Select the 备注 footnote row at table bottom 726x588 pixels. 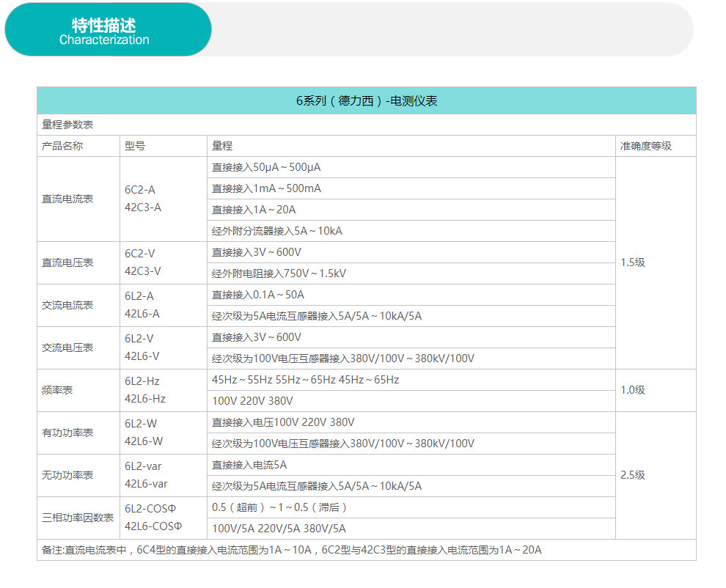click(x=292, y=550)
